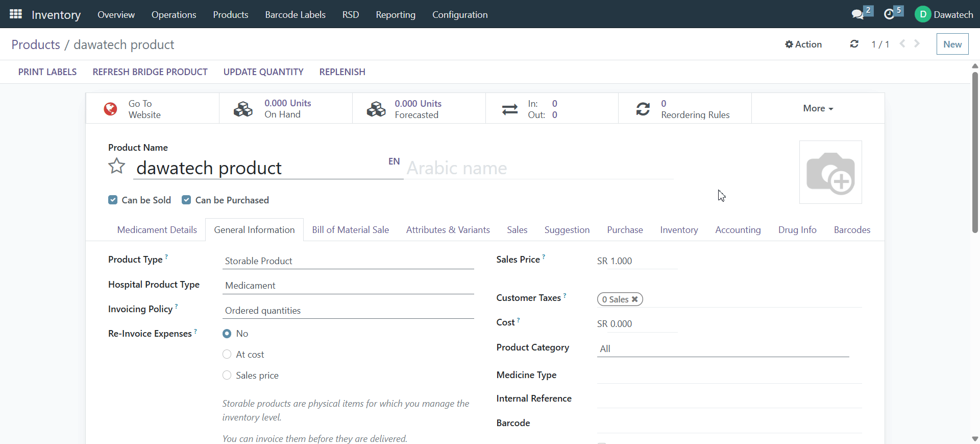Go to previous record arrow
Screen dimensions: 980x444
tap(902, 43)
